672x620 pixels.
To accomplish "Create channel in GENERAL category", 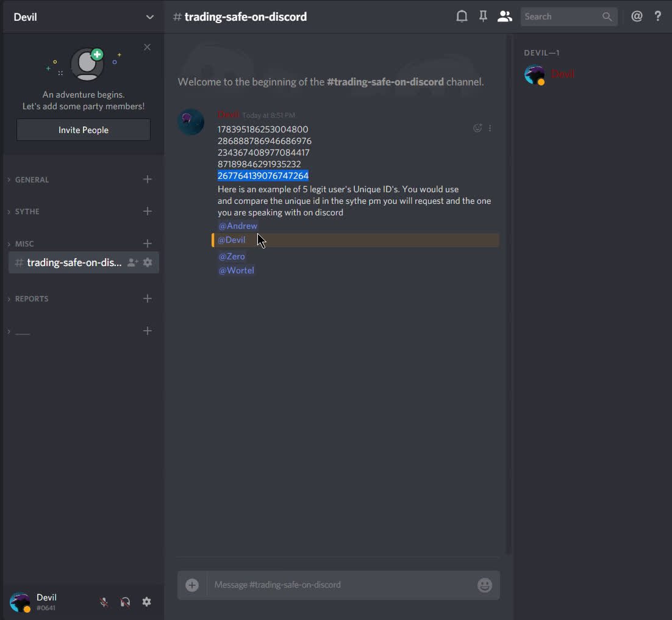I will coord(148,179).
